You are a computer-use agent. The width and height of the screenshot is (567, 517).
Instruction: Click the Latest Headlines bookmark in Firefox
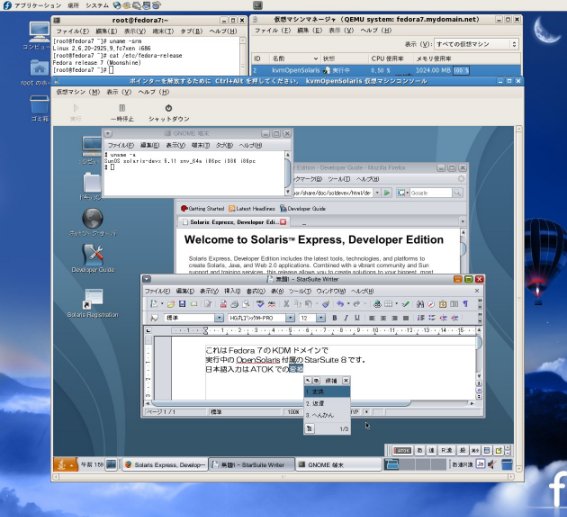[252, 209]
